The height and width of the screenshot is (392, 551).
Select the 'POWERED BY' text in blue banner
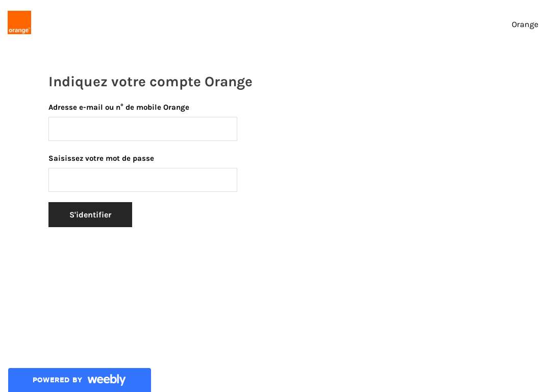(x=57, y=380)
